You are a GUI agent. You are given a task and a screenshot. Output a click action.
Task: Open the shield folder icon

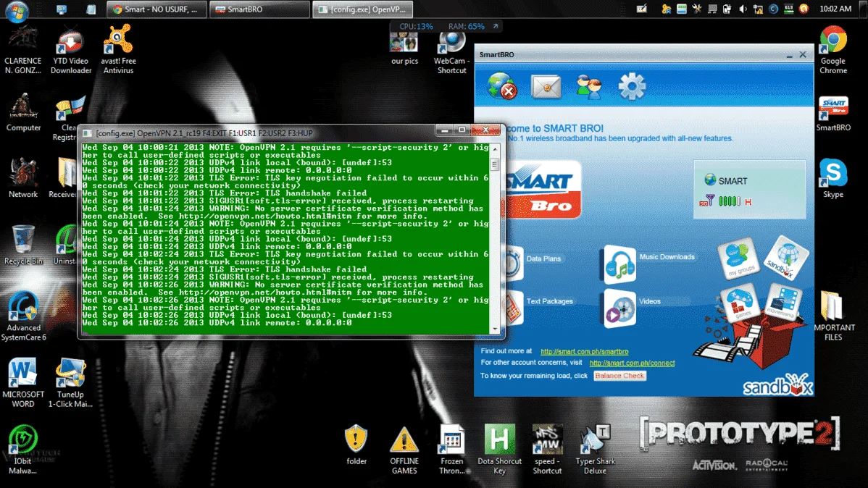356,445
